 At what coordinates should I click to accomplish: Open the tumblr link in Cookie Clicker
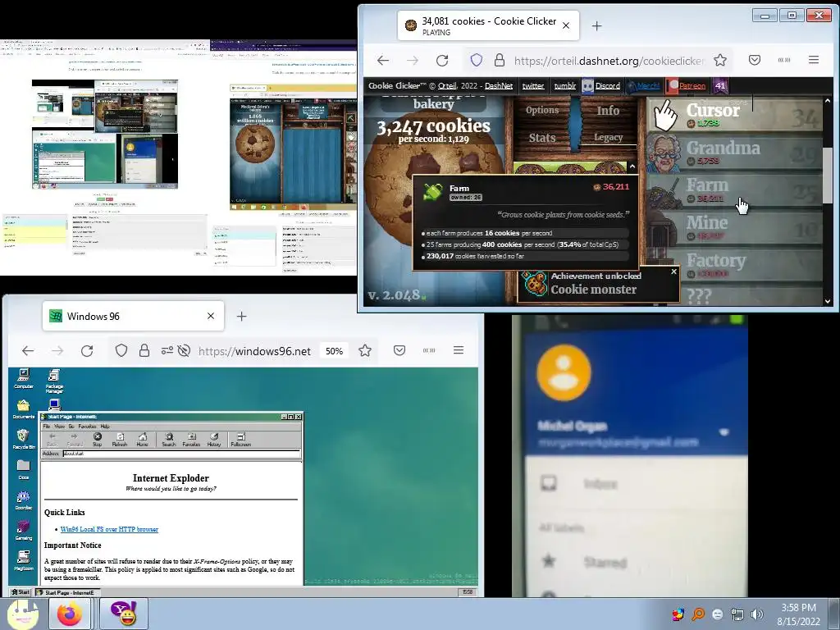(564, 85)
